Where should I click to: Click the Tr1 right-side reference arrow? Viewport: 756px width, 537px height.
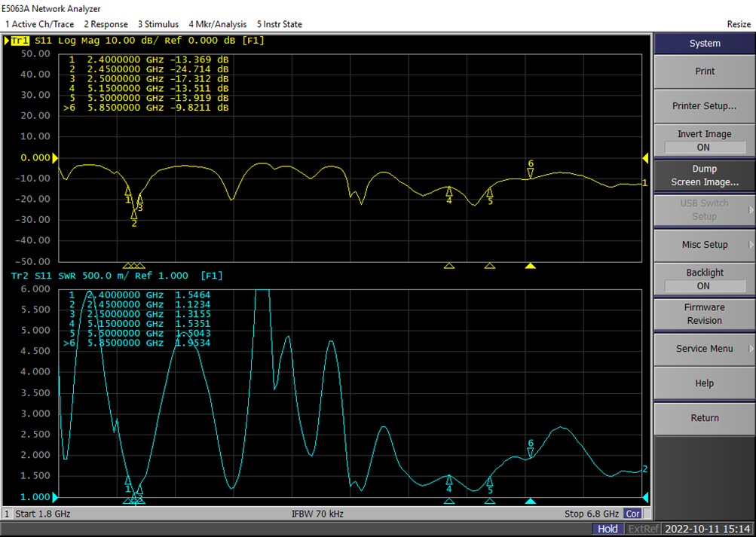pos(645,158)
